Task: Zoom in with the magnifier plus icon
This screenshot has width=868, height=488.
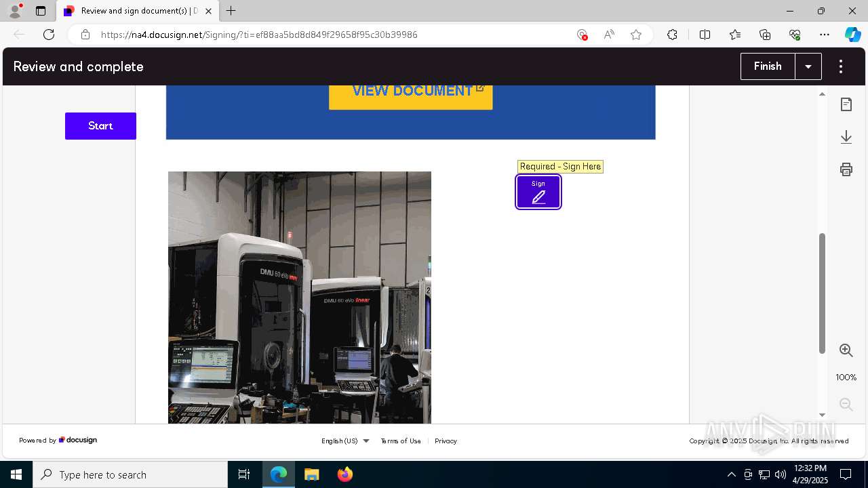Action: click(x=846, y=350)
